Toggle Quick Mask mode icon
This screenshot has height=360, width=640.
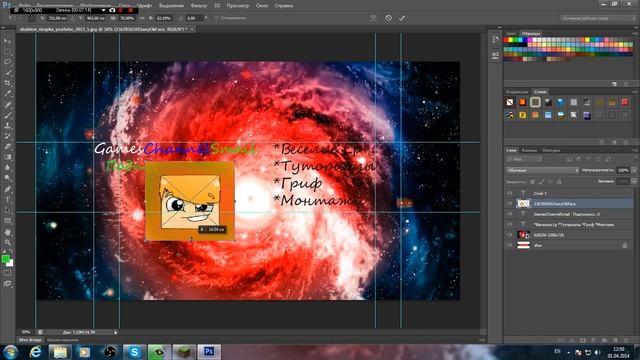7,273
